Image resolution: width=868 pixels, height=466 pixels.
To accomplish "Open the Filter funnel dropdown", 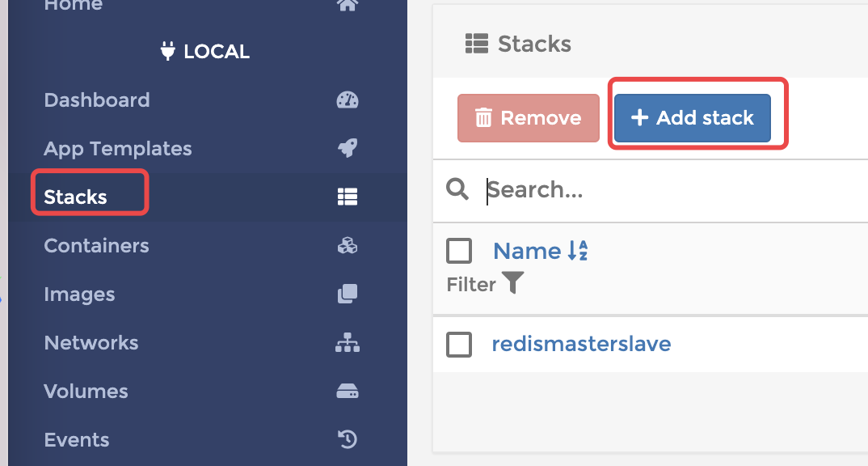I will pos(512,284).
